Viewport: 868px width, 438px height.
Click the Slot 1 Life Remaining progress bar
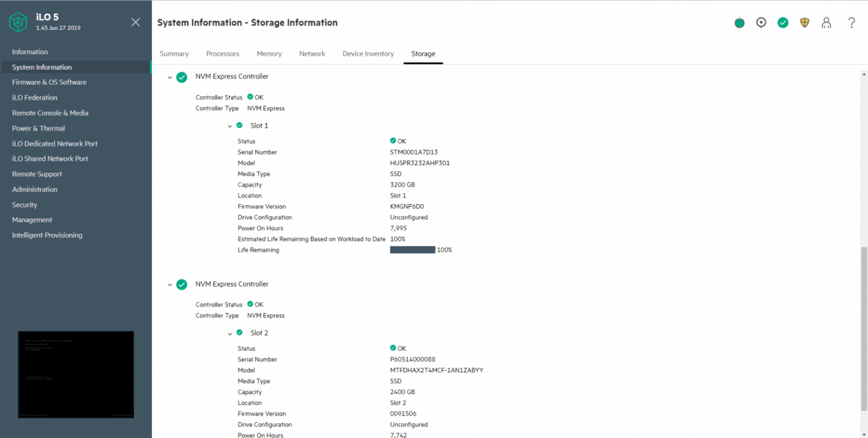pos(413,250)
